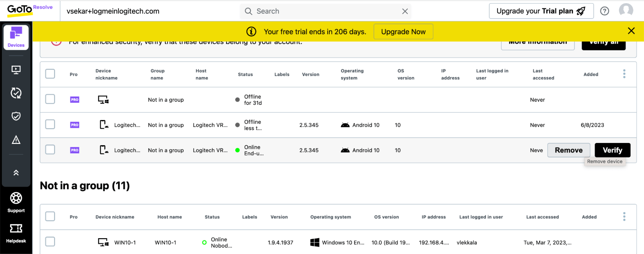Open column options menu in top table
The image size is (644, 254).
(x=624, y=74)
